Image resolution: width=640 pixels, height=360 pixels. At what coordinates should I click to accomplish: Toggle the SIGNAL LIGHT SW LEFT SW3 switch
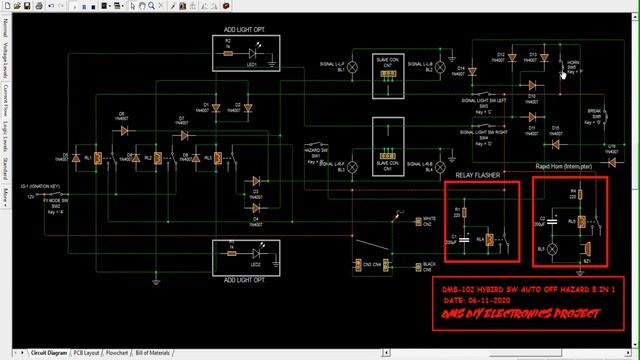pos(484,93)
